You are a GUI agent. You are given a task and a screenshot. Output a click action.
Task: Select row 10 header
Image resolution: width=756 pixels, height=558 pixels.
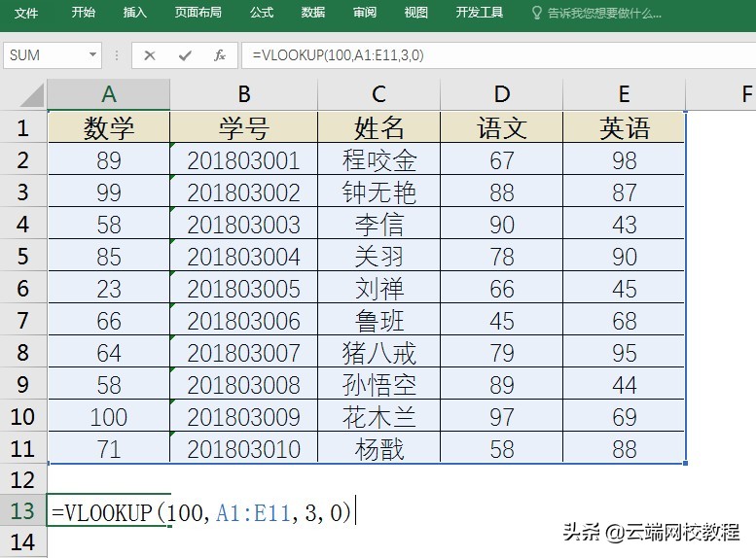[23, 416]
